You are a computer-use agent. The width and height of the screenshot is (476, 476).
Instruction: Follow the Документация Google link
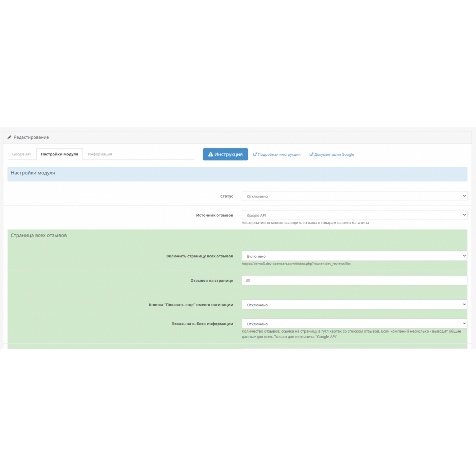pyautogui.click(x=334, y=155)
